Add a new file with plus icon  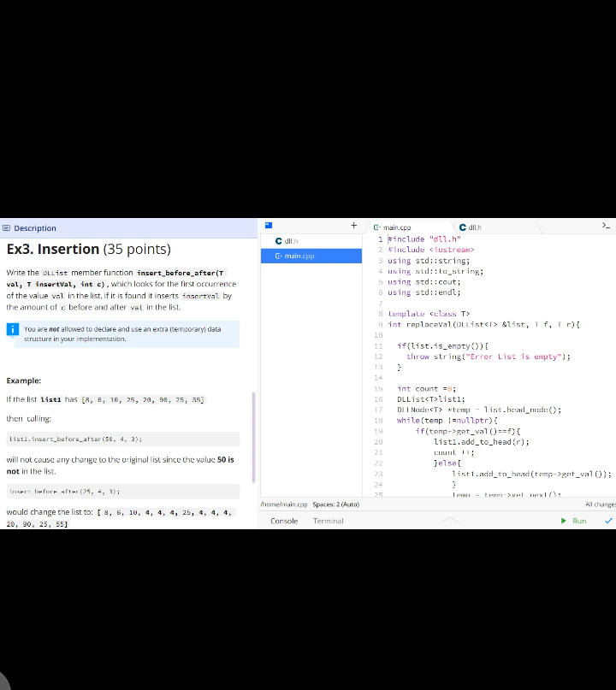[353, 226]
